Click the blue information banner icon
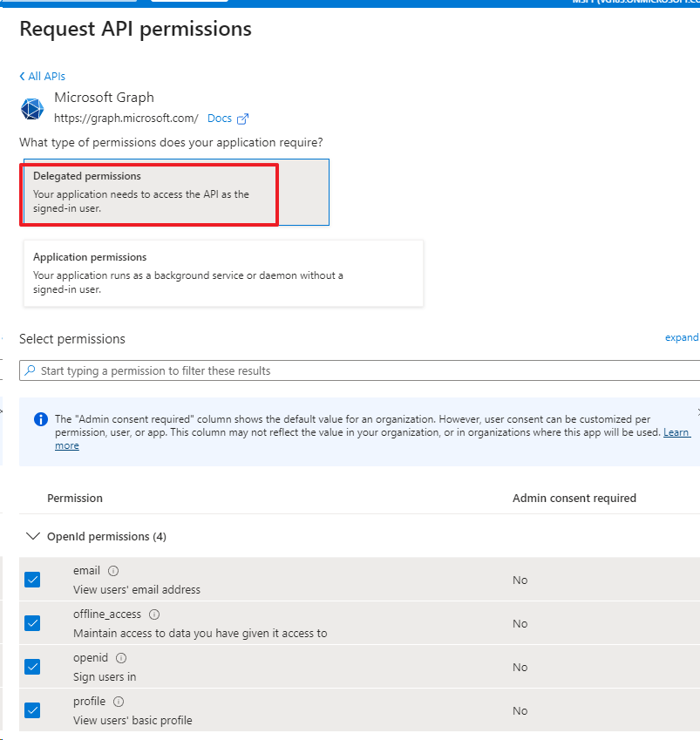 click(41, 419)
